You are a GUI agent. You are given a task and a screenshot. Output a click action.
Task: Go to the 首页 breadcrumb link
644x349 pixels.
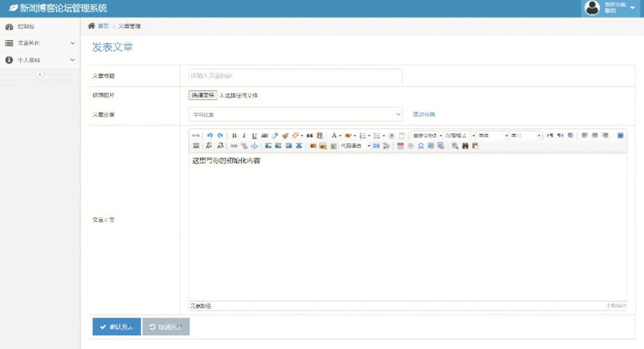coord(103,27)
